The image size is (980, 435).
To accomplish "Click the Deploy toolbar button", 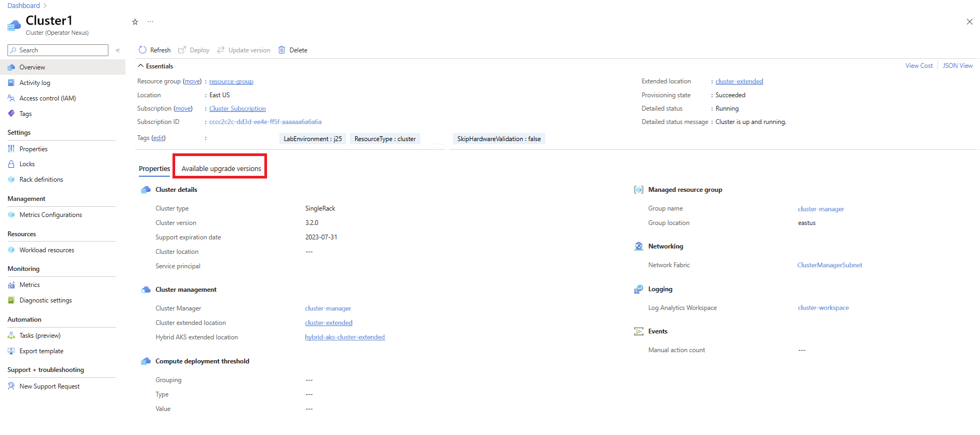I will coord(194,50).
